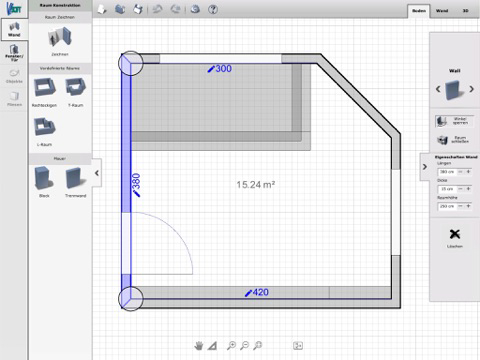
Task: Select the triangle ruler measure tool
Action: [x=212, y=346]
